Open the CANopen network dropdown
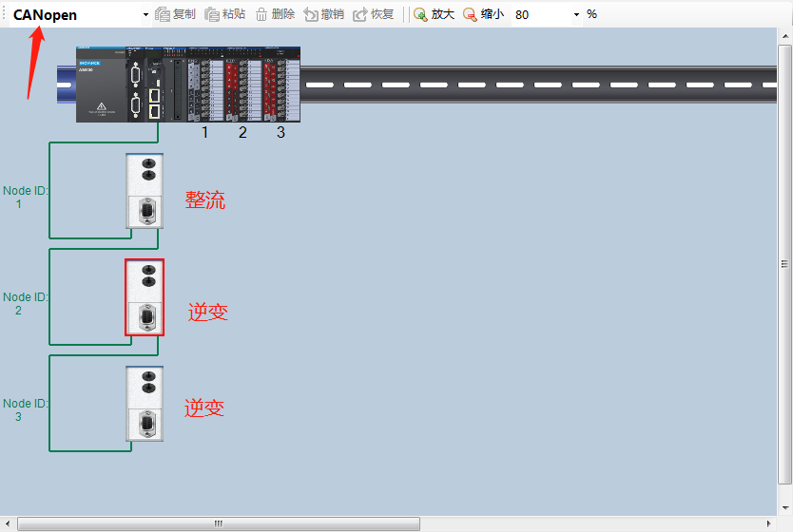 145,14
